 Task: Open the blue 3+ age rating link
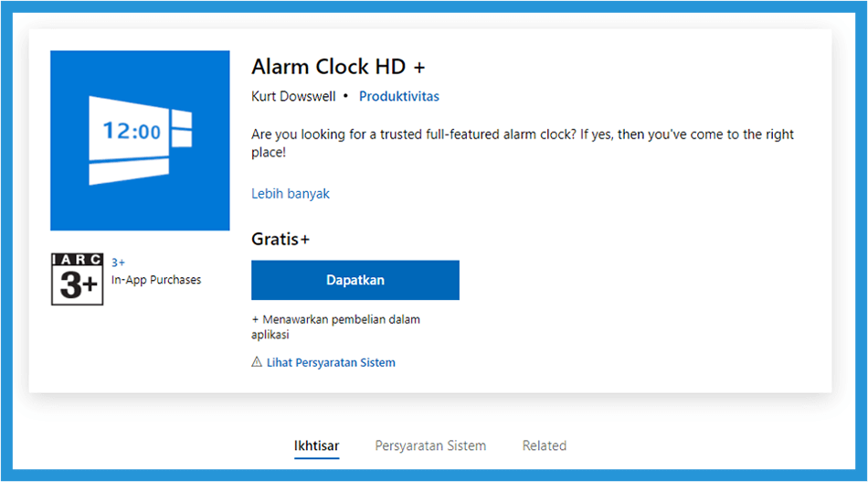(118, 262)
